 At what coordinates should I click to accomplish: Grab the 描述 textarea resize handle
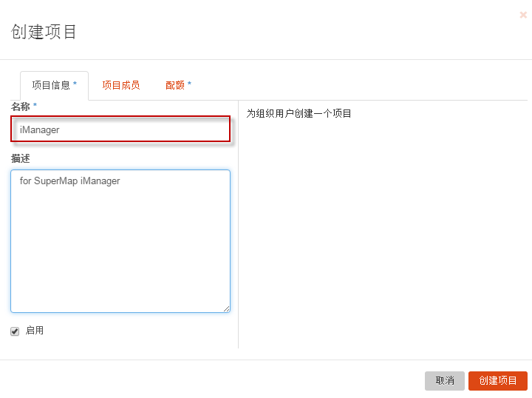coord(226,308)
